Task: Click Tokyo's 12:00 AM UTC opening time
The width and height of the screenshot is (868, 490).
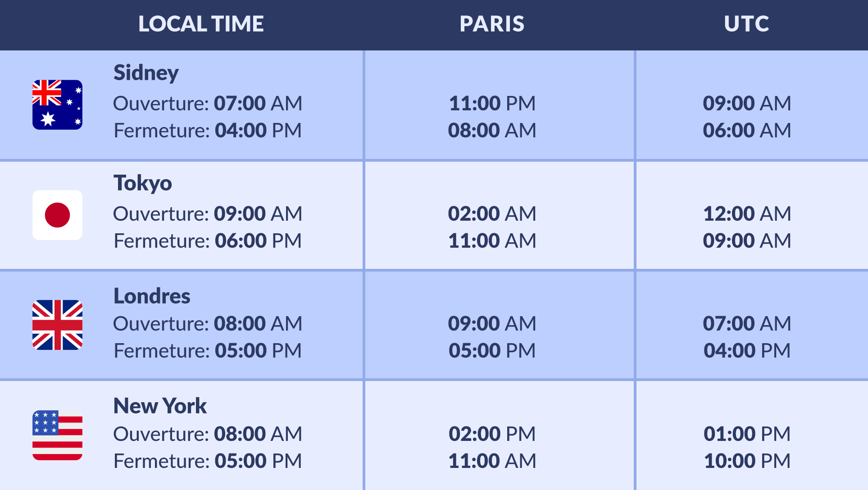Action: [x=746, y=214]
